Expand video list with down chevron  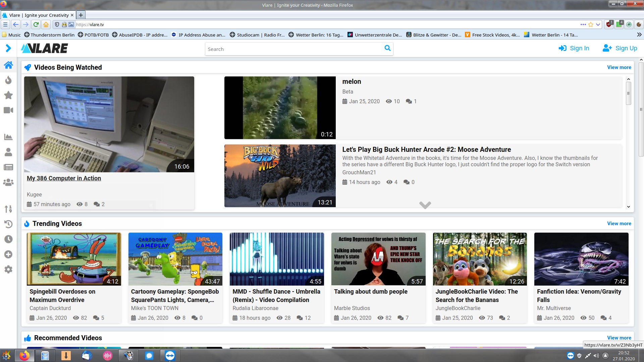[x=425, y=205]
